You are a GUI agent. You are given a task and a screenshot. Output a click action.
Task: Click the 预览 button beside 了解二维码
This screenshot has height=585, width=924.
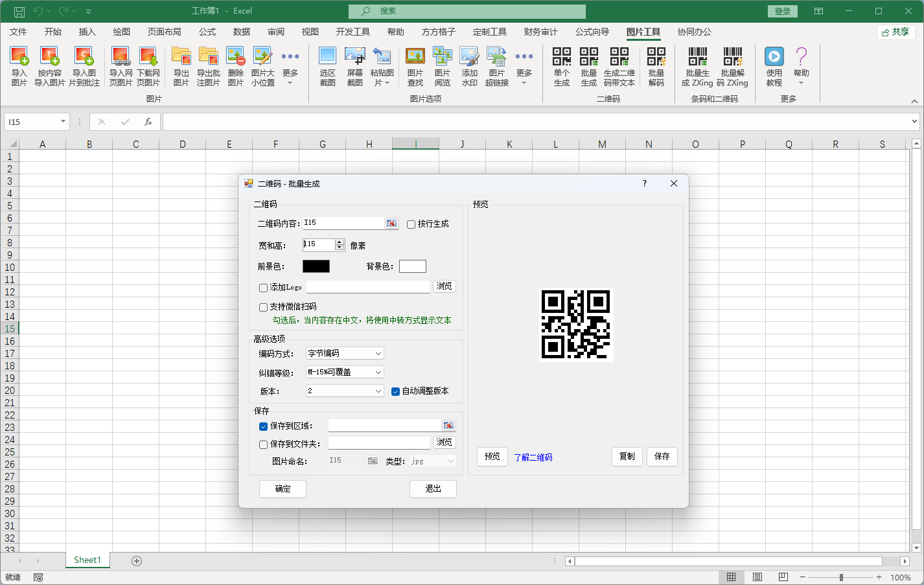(x=492, y=457)
